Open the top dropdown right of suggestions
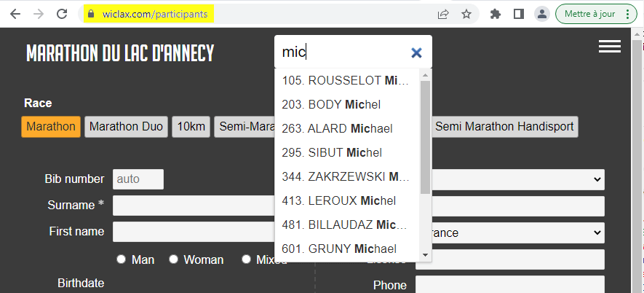The image size is (644, 293). (x=517, y=179)
